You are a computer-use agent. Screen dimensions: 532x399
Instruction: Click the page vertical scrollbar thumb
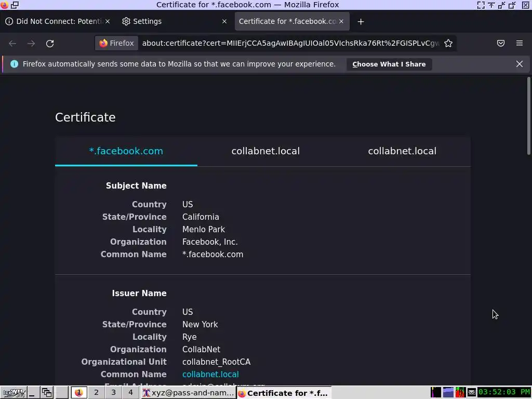click(x=528, y=115)
